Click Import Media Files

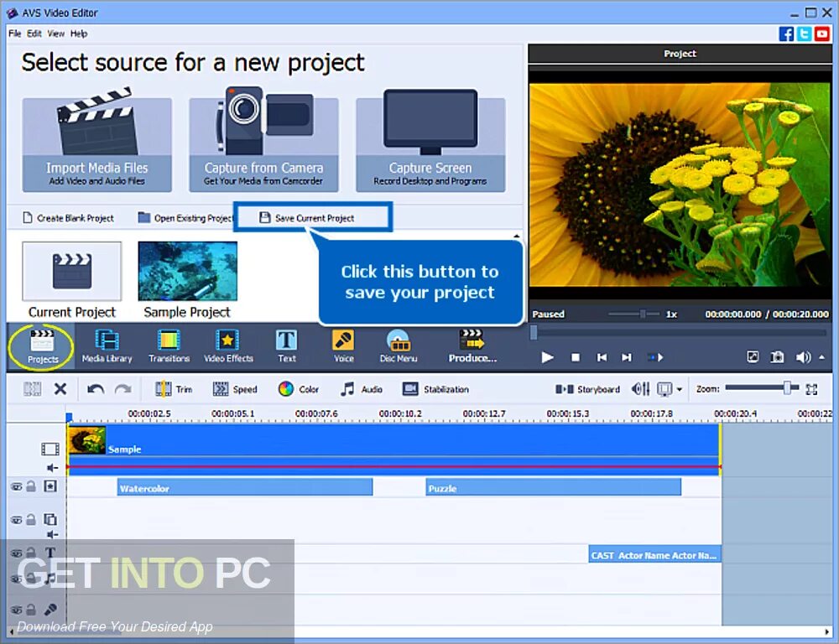pyautogui.click(x=96, y=144)
